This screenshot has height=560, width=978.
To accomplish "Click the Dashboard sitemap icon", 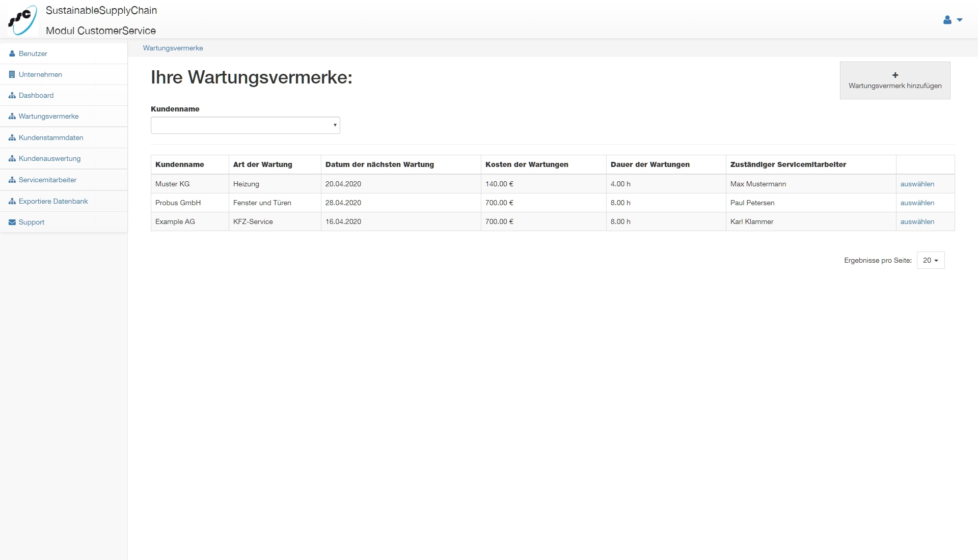I will tap(12, 95).
